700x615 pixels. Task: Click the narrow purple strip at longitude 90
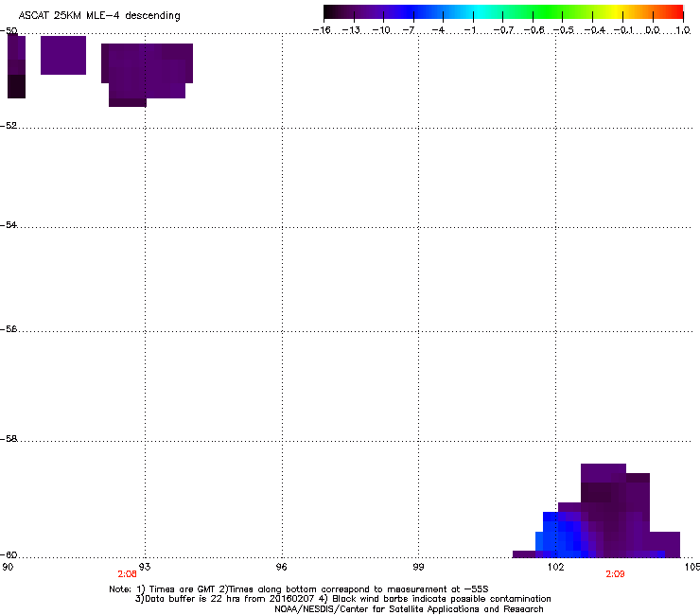[x=16, y=66]
